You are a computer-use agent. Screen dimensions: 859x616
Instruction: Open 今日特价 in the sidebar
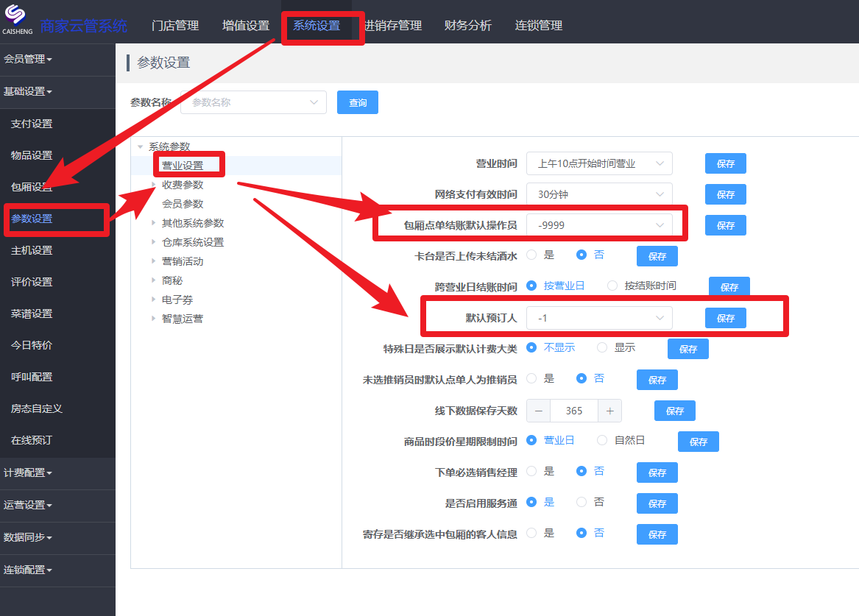pyautogui.click(x=32, y=345)
